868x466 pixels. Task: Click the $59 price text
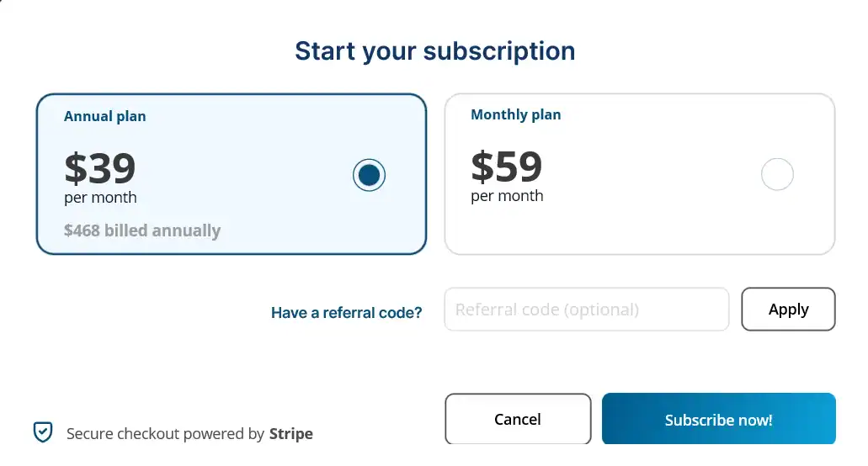(506, 167)
